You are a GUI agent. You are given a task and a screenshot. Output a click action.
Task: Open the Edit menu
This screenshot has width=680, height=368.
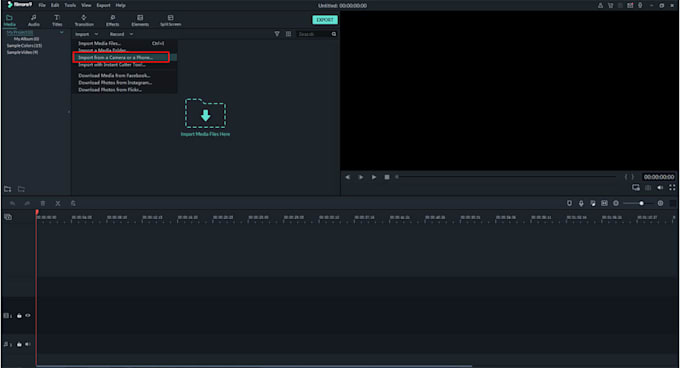(x=55, y=5)
